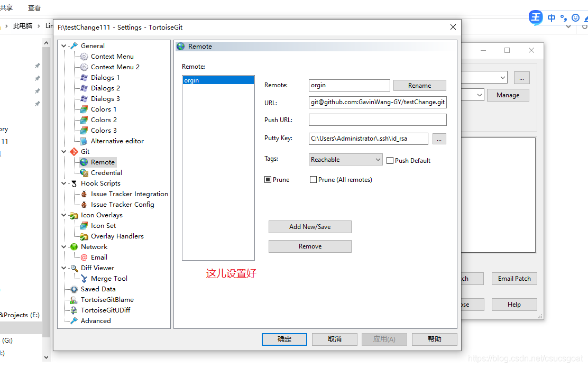Collapse the Icon Overlays tree node

point(64,215)
